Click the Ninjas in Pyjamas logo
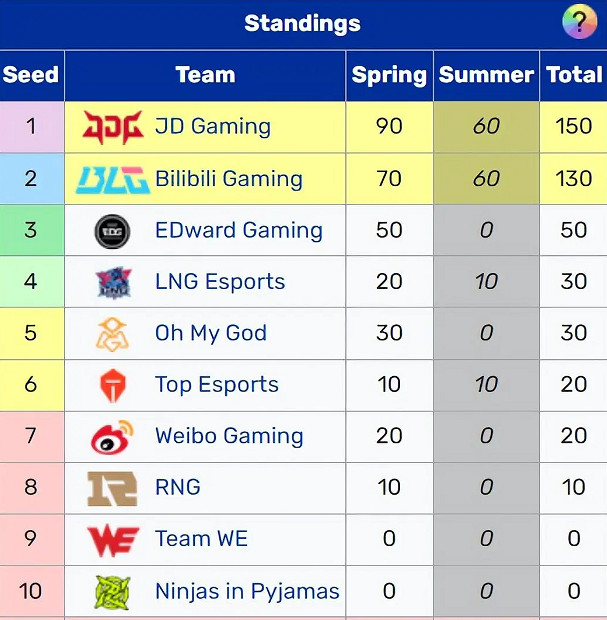The height and width of the screenshot is (620, 607). tap(112, 592)
